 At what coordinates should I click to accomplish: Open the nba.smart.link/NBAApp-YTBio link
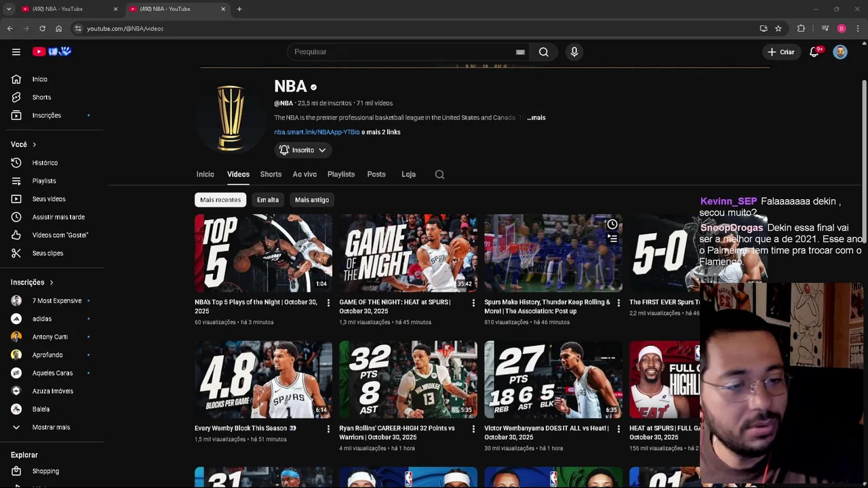[317, 132]
